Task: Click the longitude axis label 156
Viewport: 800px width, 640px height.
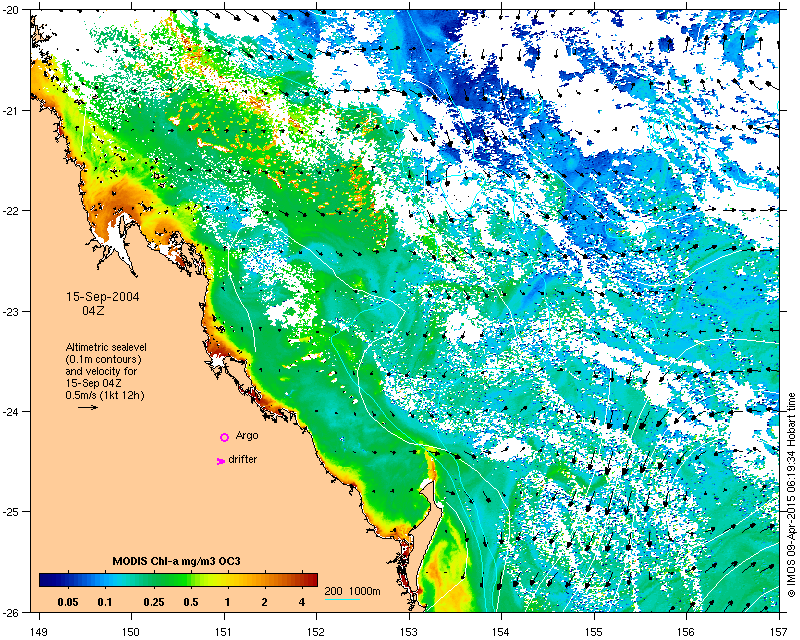Action: 687,632
